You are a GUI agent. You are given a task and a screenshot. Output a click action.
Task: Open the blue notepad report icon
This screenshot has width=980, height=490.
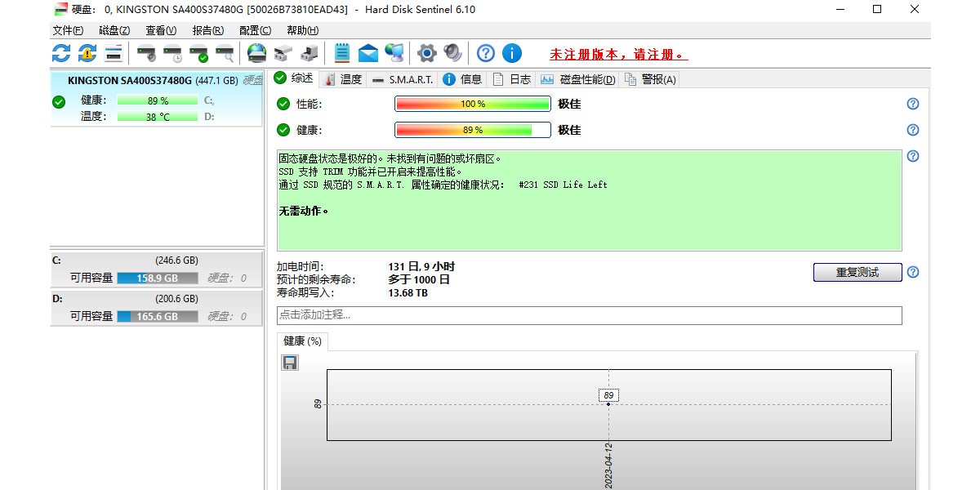[x=342, y=54]
